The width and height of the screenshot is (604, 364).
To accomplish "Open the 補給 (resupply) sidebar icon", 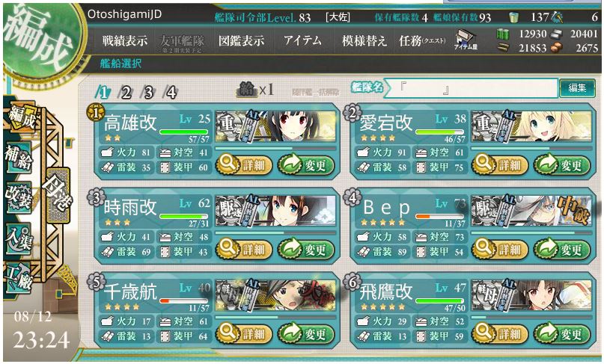I will point(18,157).
